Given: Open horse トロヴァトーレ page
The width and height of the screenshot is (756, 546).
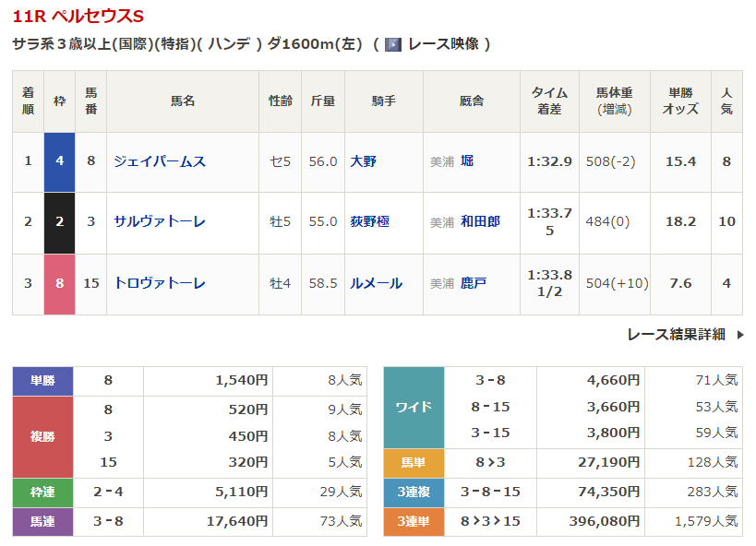Looking at the screenshot, I should tap(159, 283).
